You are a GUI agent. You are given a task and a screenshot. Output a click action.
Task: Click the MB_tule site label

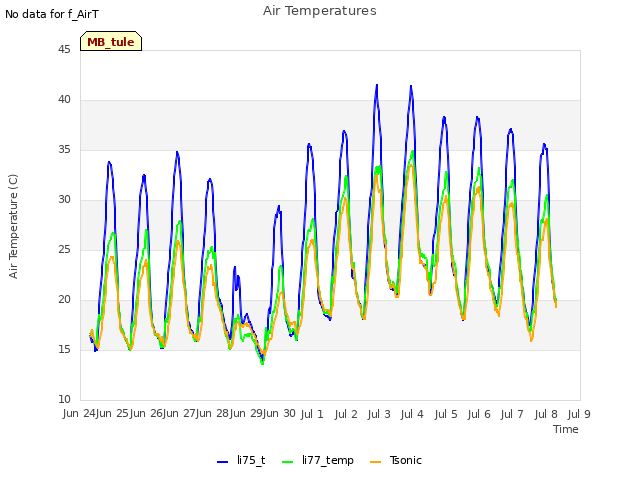[111, 41]
